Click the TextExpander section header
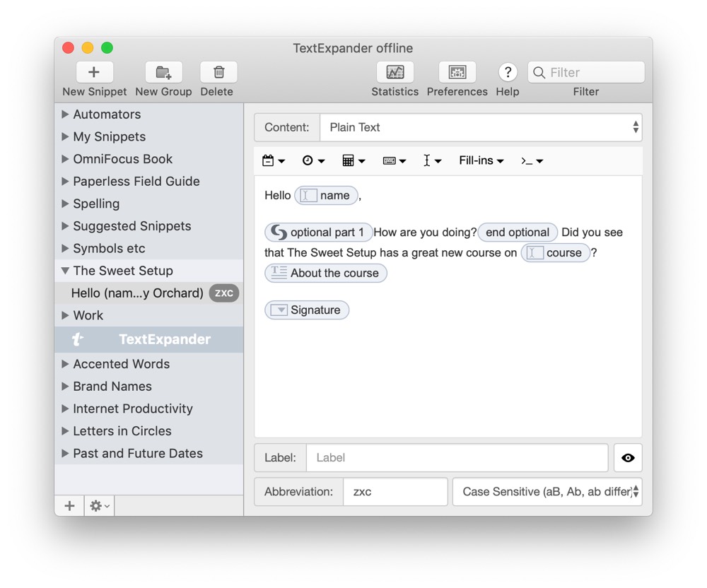The width and height of the screenshot is (707, 588). [x=148, y=339]
